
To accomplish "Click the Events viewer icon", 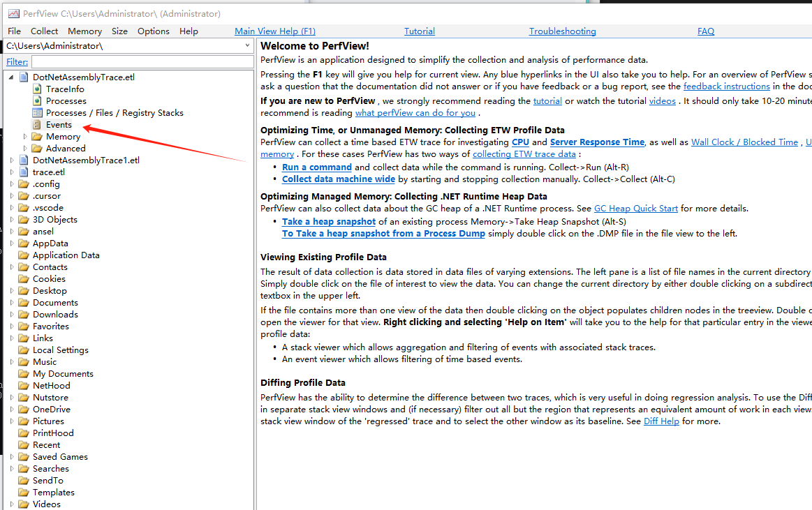I will tap(37, 125).
